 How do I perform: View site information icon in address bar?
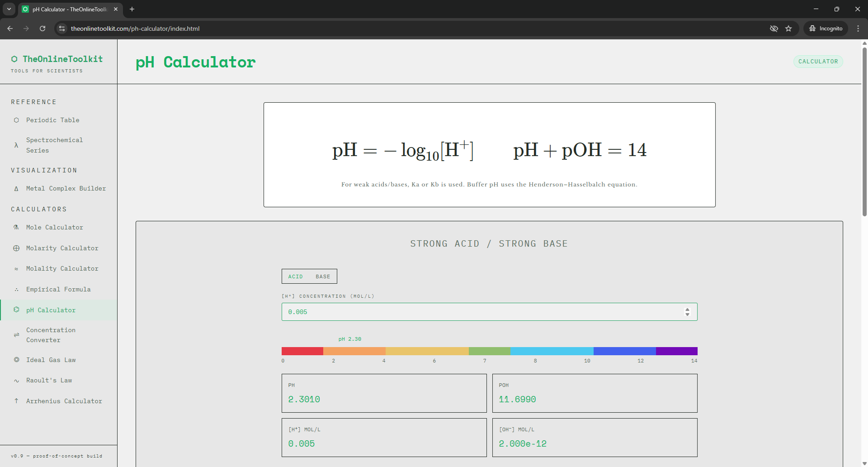tap(62, 29)
